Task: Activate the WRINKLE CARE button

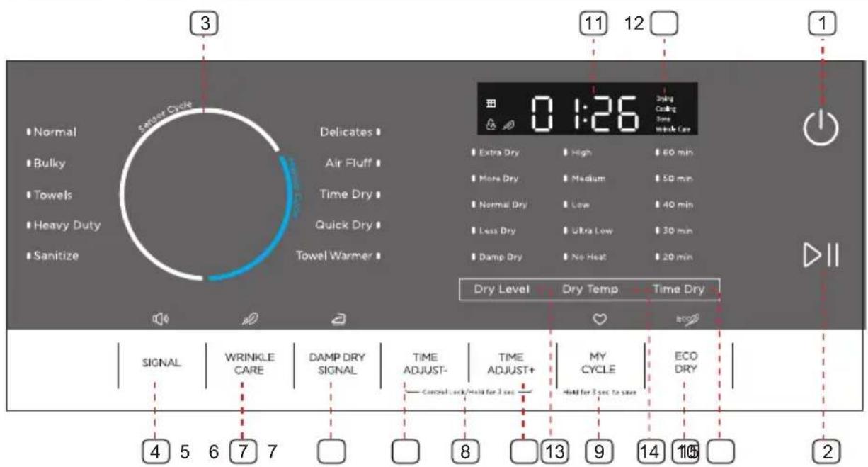Action: point(250,364)
